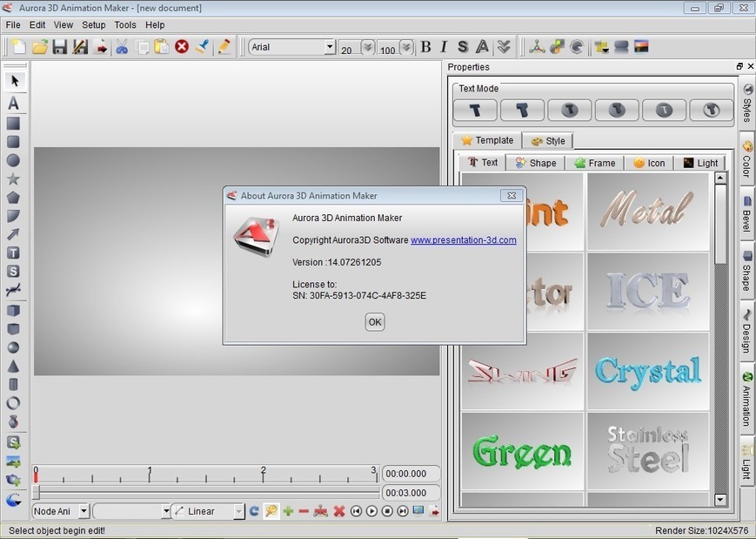Expand the 100 value spinner
This screenshot has width=756, height=539.
(406, 47)
